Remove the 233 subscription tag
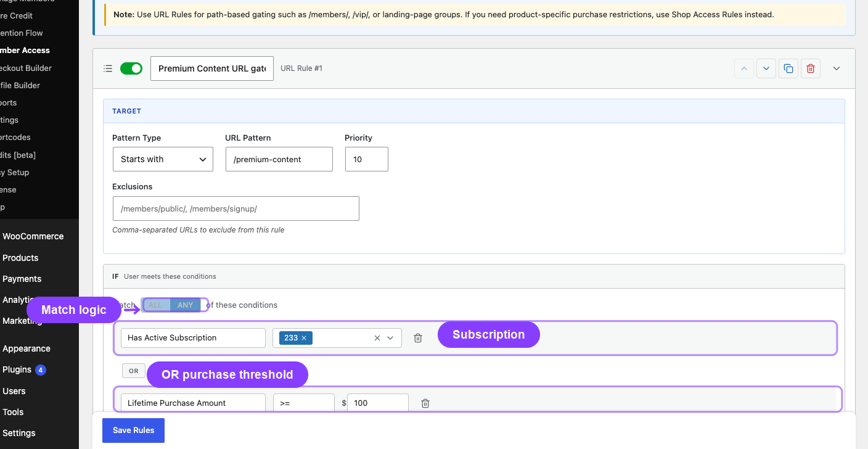The width and height of the screenshot is (868, 449). coord(304,338)
